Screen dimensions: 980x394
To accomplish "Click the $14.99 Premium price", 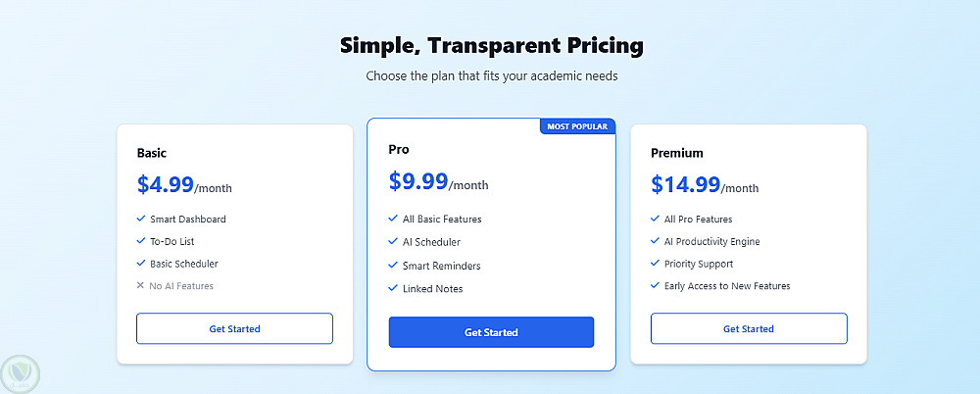I will pos(685,184).
